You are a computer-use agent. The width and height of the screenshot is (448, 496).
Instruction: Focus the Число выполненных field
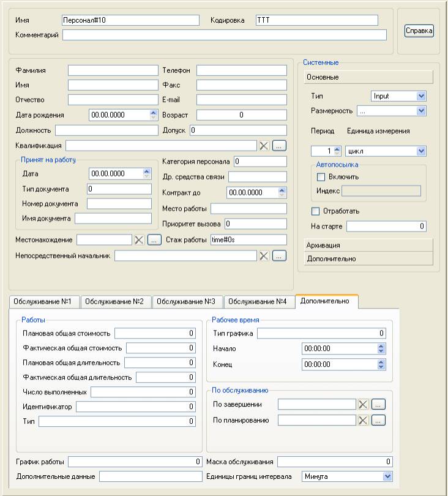pos(143,392)
